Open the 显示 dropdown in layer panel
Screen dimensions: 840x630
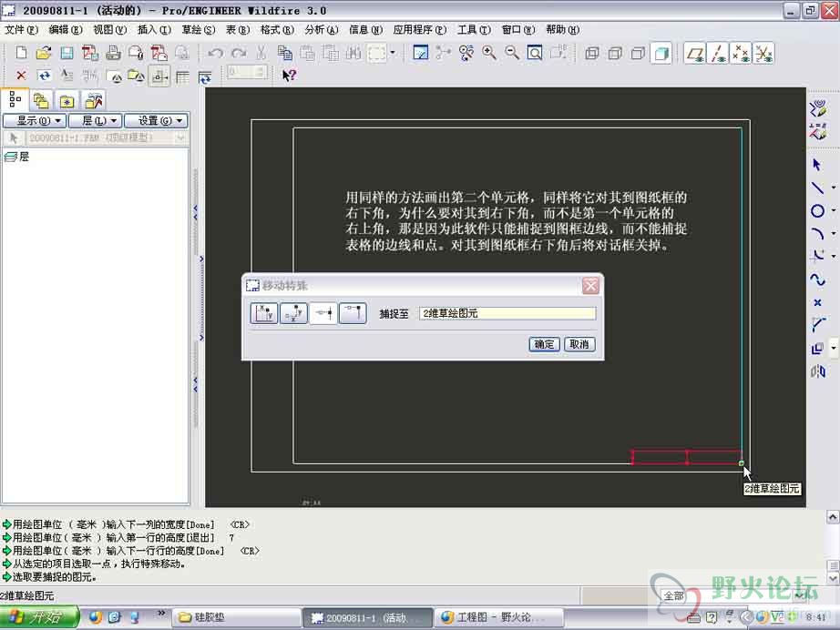tap(35, 120)
